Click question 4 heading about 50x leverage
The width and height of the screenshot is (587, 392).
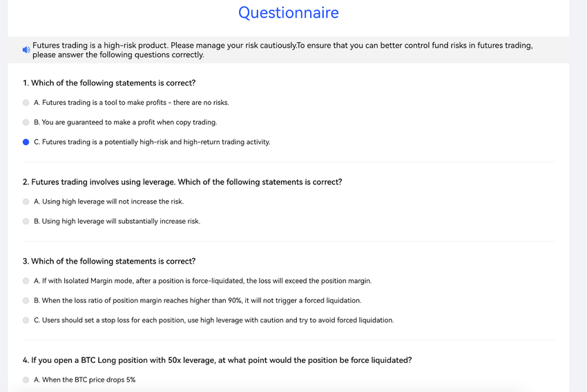click(217, 360)
